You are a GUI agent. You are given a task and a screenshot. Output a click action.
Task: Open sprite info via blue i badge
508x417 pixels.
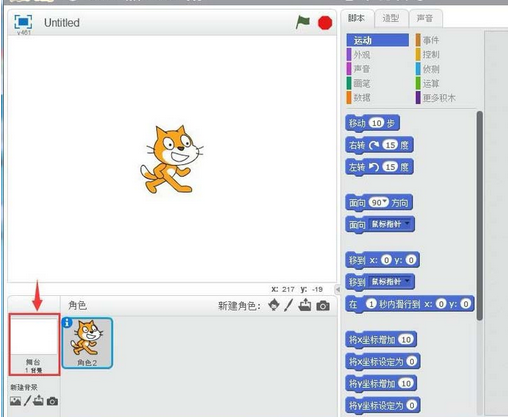[x=67, y=322]
